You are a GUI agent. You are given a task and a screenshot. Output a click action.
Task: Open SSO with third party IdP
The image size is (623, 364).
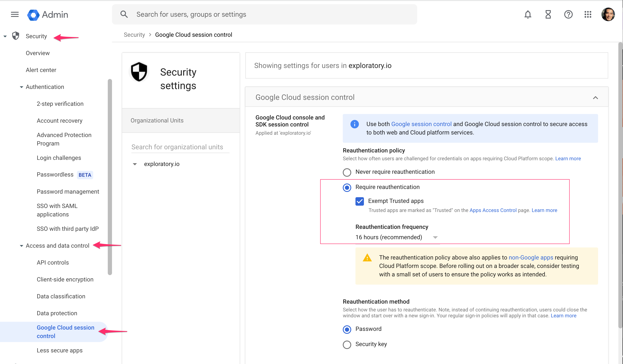point(67,229)
